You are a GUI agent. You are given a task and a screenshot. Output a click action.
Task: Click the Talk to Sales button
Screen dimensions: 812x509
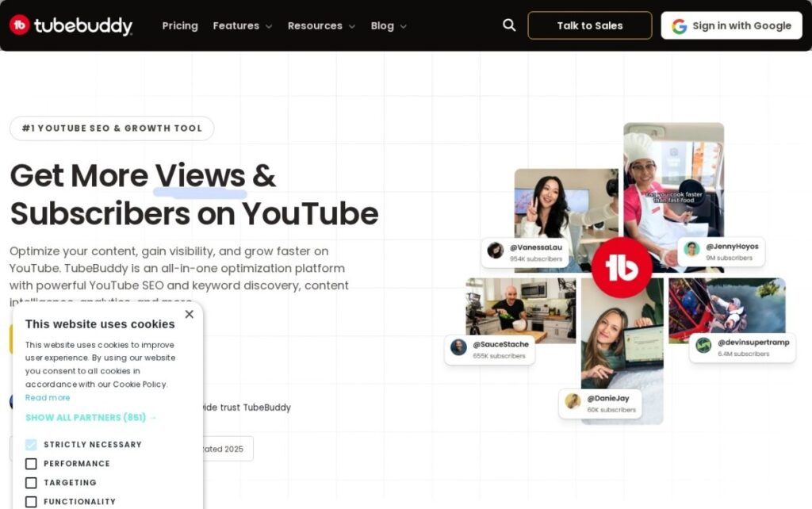coord(590,25)
